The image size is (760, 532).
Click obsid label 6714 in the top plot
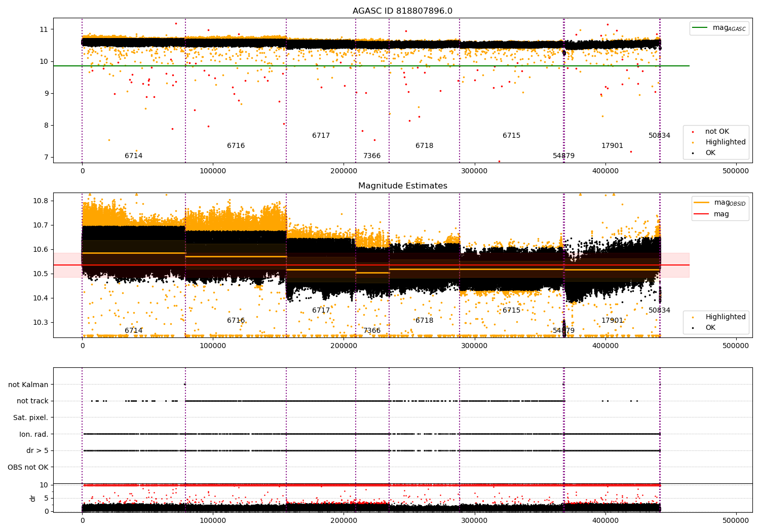pyautogui.click(x=134, y=156)
